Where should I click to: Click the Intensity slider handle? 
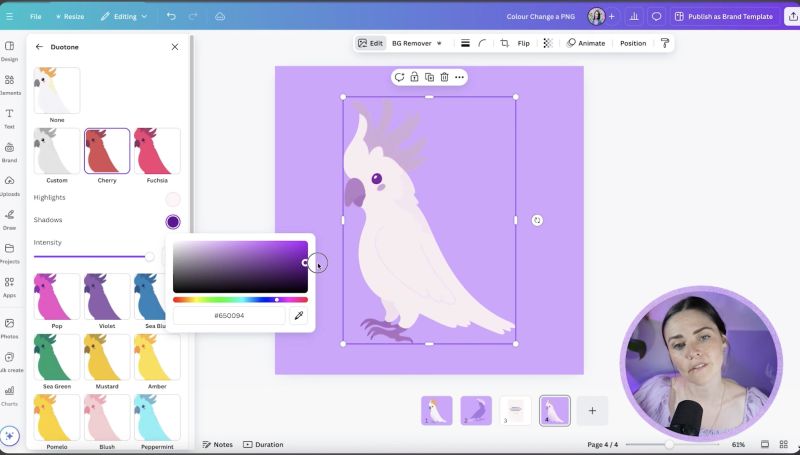[x=149, y=257]
